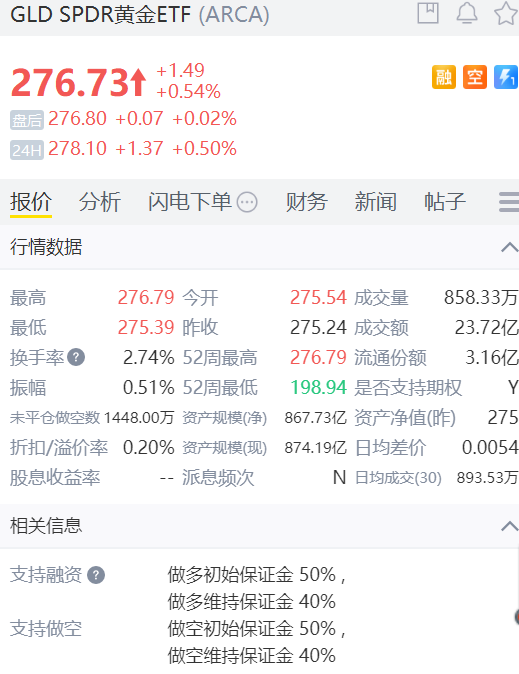This screenshot has width=519, height=674.
Task: Click the 今开 value 275.54
Action: tap(318, 297)
